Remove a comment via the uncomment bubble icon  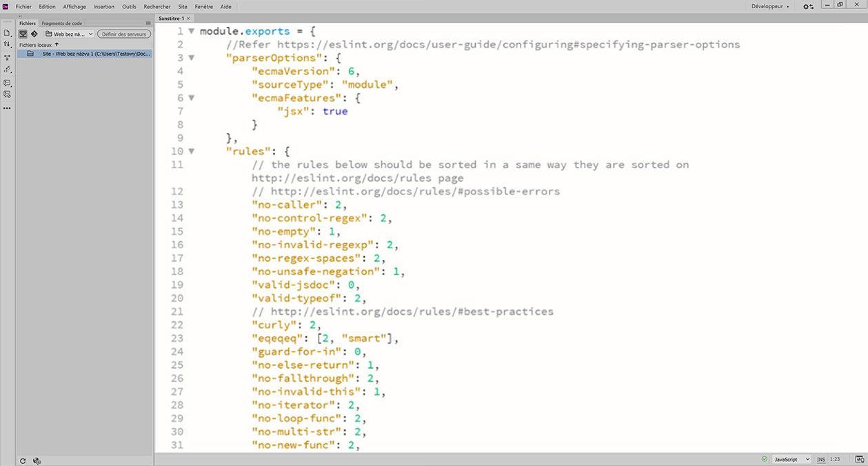click(7, 94)
